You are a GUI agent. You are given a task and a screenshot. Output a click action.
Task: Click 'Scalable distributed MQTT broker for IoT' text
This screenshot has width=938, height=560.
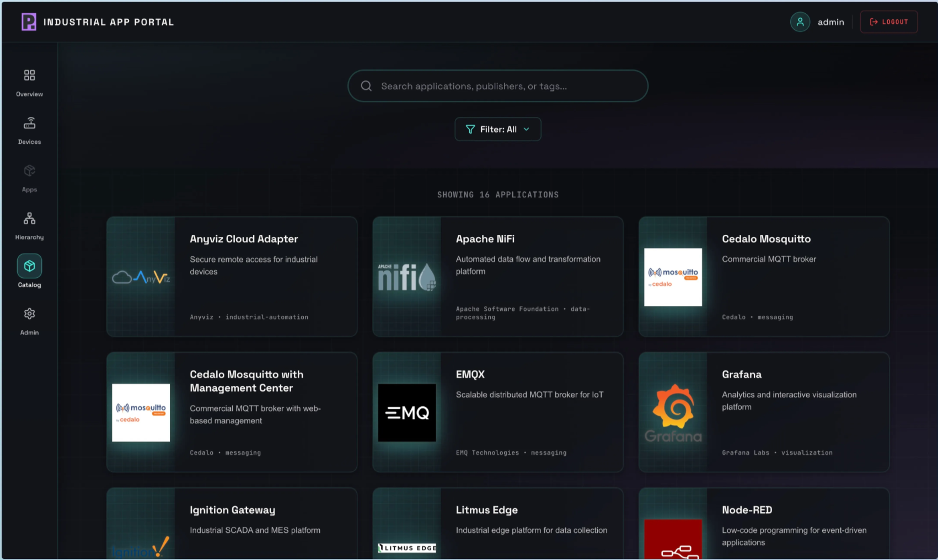(529, 395)
